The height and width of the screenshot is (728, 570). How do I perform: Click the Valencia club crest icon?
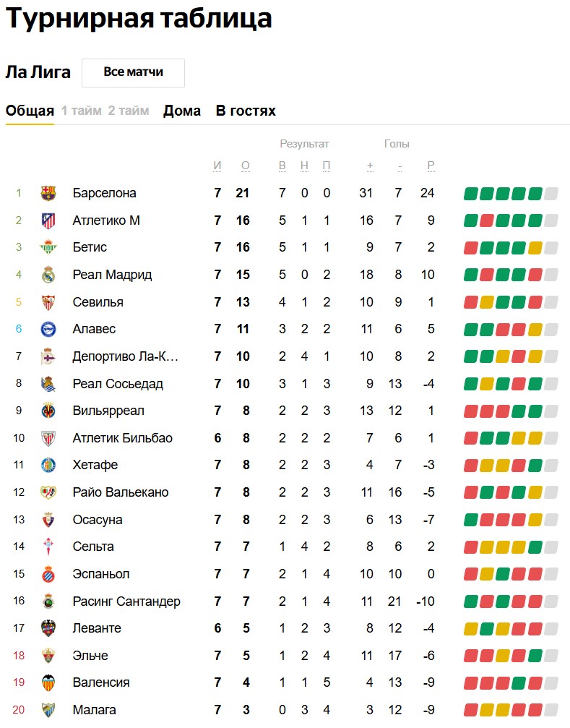pos(48,682)
